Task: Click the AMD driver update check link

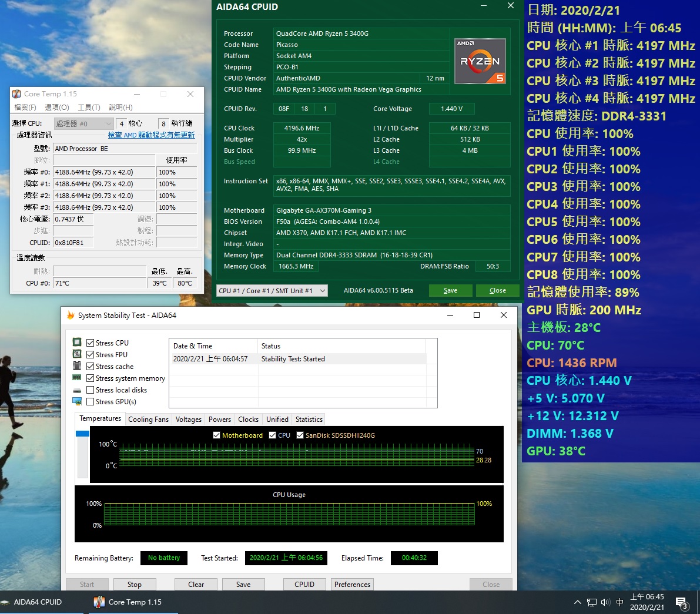Action: pyautogui.click(x=151, y=135)
